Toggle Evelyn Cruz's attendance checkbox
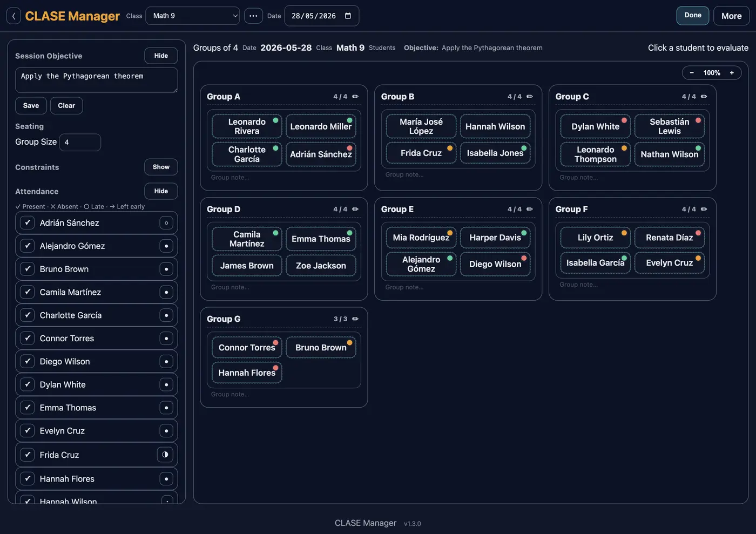This screenshot has height=534, width=756. [x=27, y=431]
